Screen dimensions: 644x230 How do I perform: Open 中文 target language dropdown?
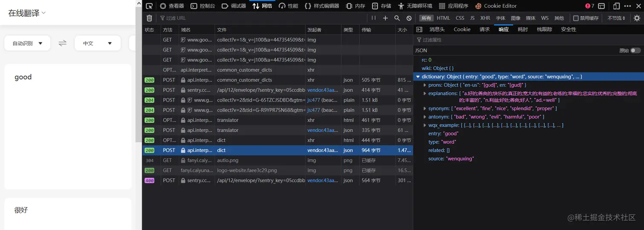98,43
